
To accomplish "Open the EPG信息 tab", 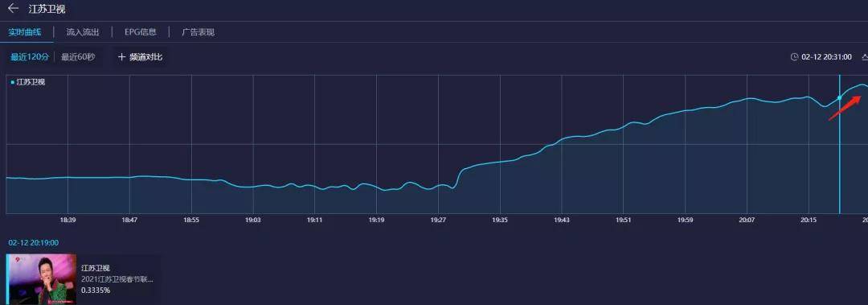I will [x=140, y=32].
